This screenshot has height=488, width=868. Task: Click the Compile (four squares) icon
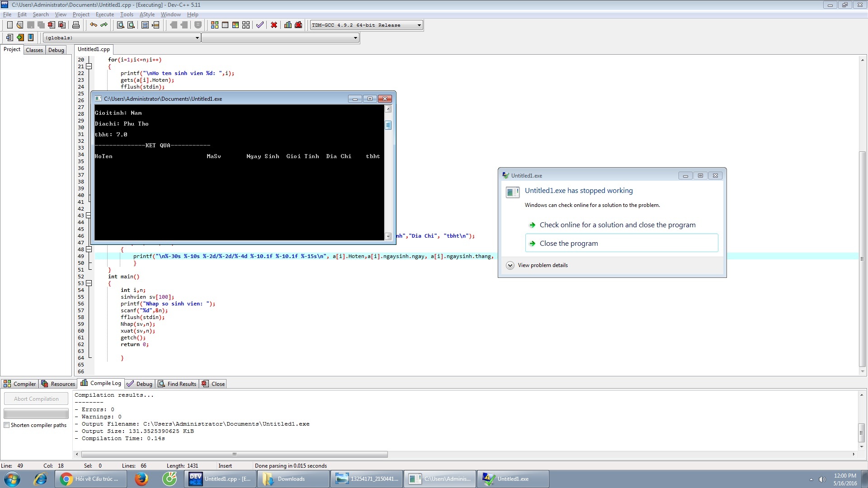[215, 25]
